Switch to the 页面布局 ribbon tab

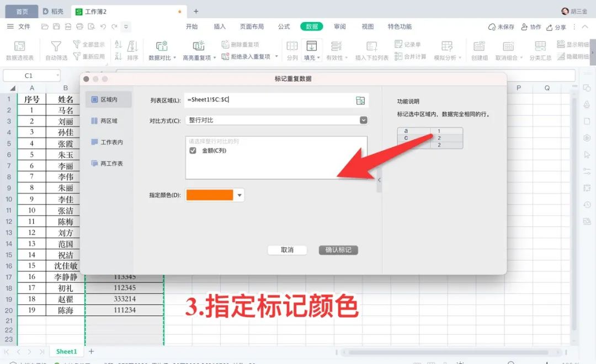(252, 26)
